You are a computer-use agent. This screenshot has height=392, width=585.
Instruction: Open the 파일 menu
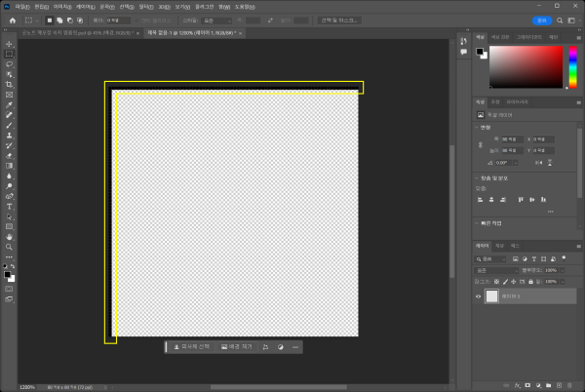[22, 7]
